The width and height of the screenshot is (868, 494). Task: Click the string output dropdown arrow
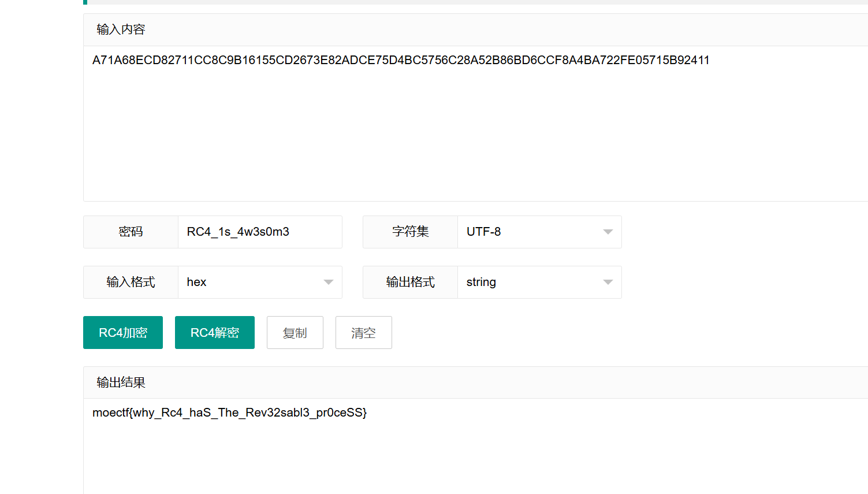point(608,282)
